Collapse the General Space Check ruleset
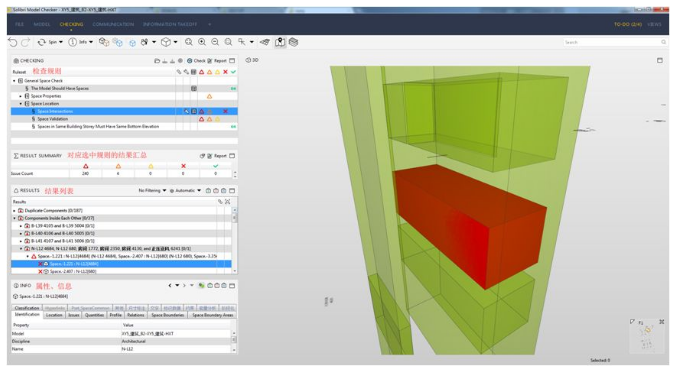The image size is (676, 374). [14, 81]
